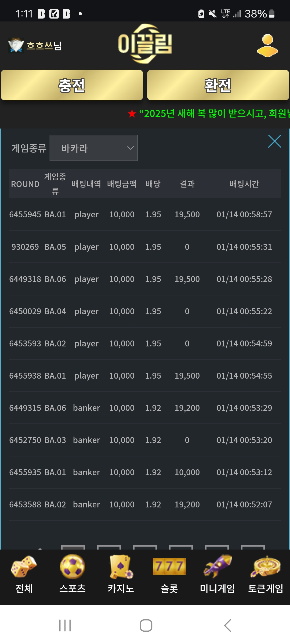The width and height of the screenshot is (290, 644).
Task: Tap the 배팅시간 column header
Action: pos(244,184)
